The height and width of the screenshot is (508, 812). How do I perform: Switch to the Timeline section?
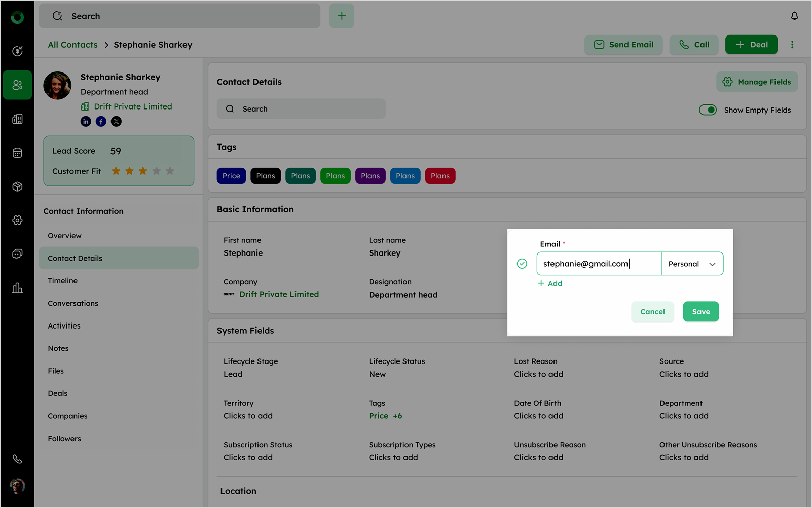(63, 281)
